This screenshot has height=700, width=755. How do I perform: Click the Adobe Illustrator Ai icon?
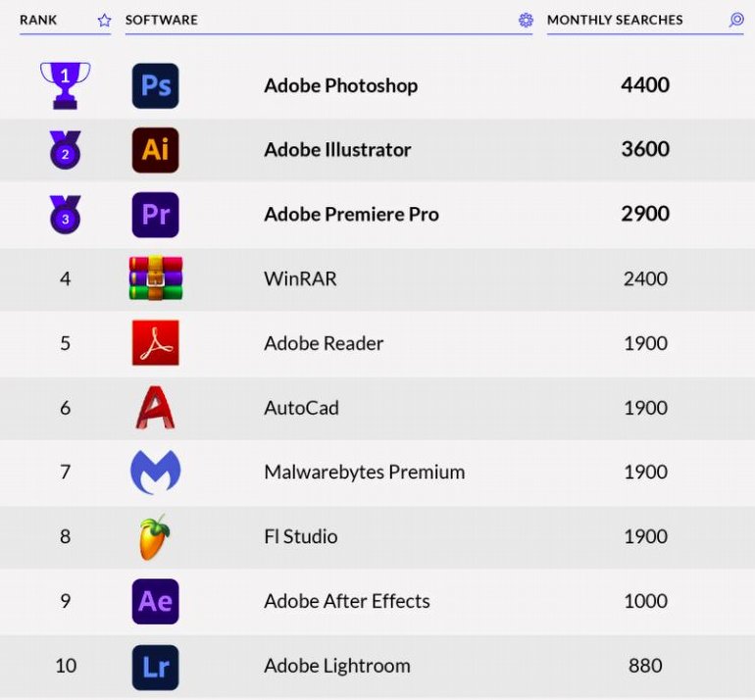coord(155,150)
